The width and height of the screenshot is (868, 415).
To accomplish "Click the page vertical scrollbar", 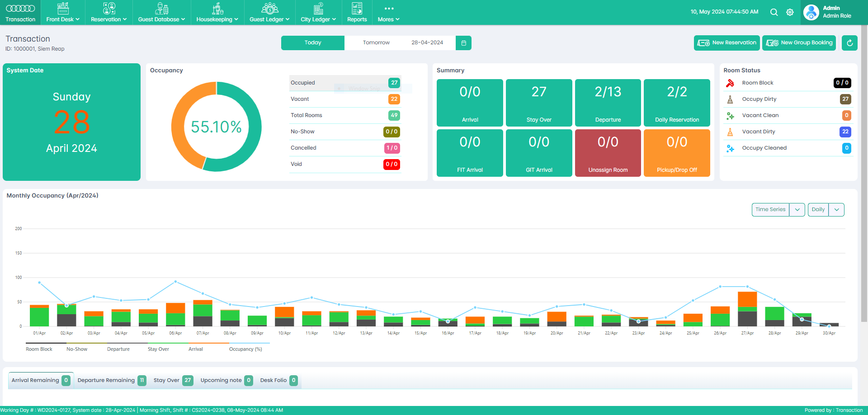I will [864, 174].
